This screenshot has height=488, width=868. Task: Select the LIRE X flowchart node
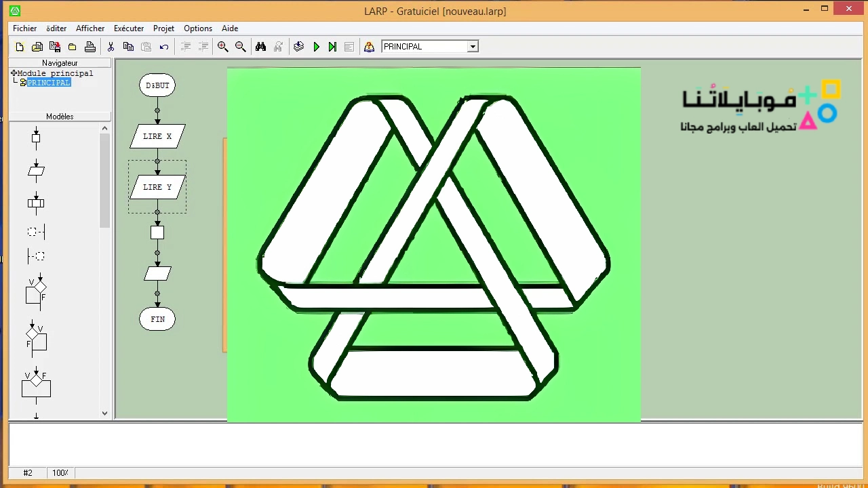tap(157, 136)
